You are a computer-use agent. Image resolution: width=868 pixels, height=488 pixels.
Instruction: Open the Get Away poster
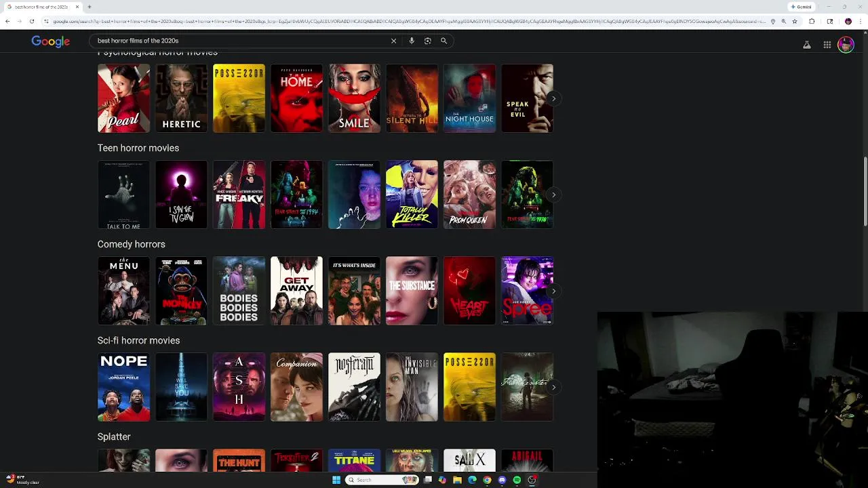tap(296, 291)
